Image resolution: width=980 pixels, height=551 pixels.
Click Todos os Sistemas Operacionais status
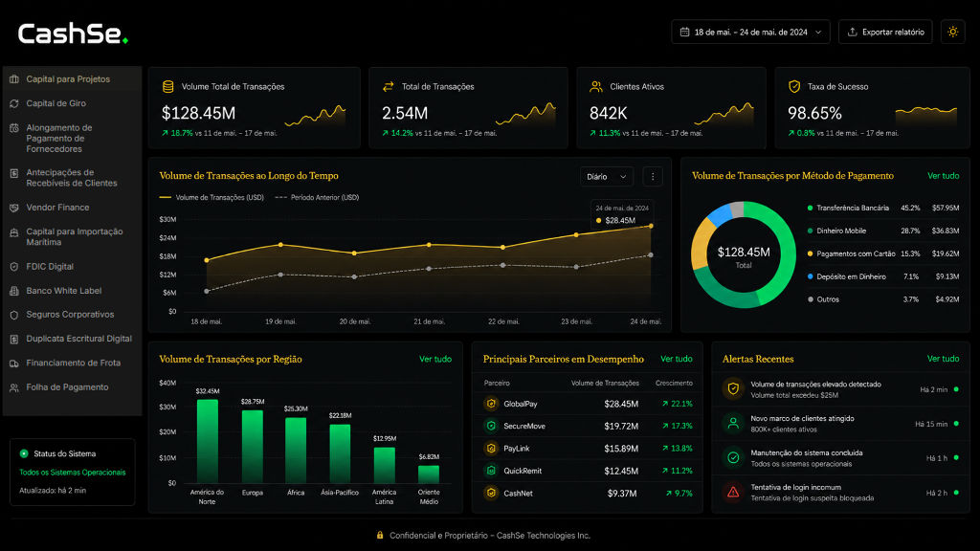pos(73,473)
